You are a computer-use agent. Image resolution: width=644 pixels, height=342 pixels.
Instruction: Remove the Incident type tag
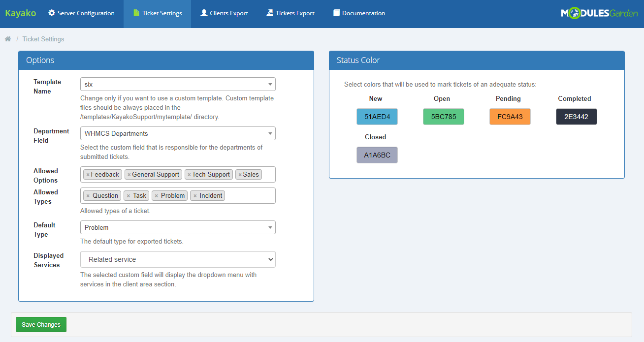195,196
